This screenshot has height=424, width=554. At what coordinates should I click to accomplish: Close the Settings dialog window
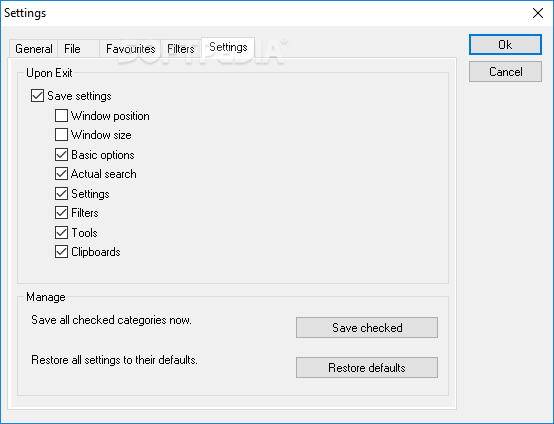[538, 13]
